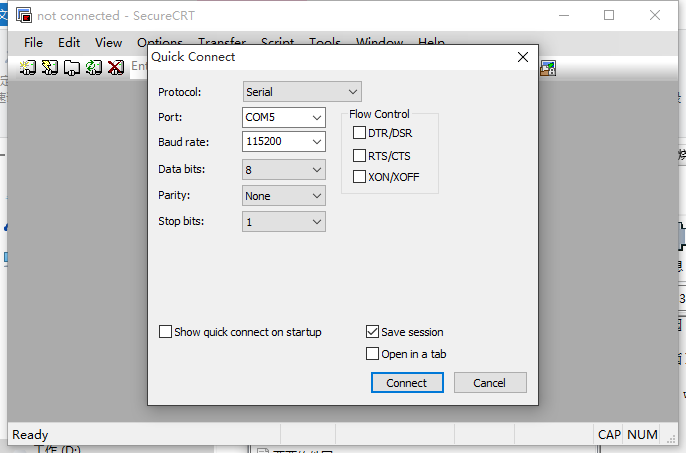Open the Parity dropdown showing None

284,196
